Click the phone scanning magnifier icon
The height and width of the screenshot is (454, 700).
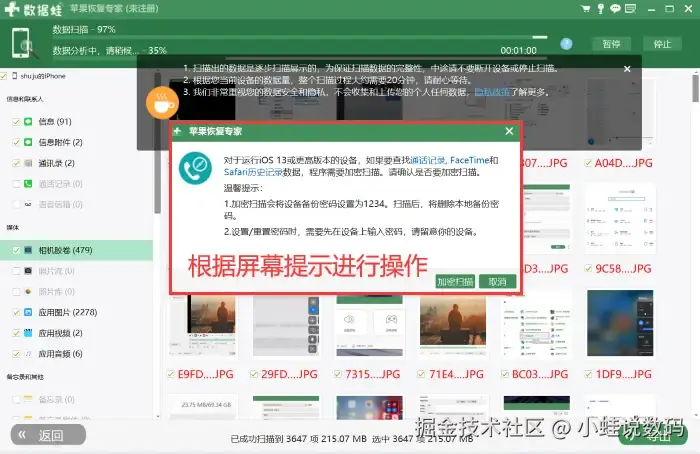coord(23,44)
